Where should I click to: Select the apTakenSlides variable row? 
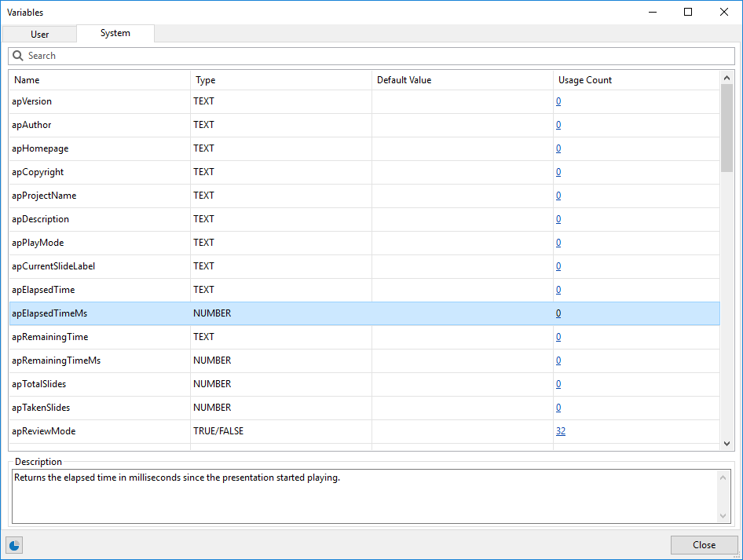pyautogui.click(x=364, y=408)
